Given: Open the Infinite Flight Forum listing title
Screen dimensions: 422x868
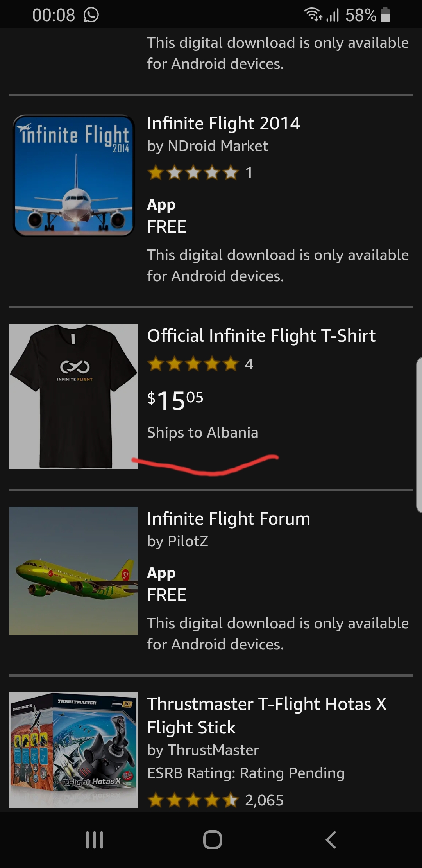Looking at the screenshot, I should (229, 519).
